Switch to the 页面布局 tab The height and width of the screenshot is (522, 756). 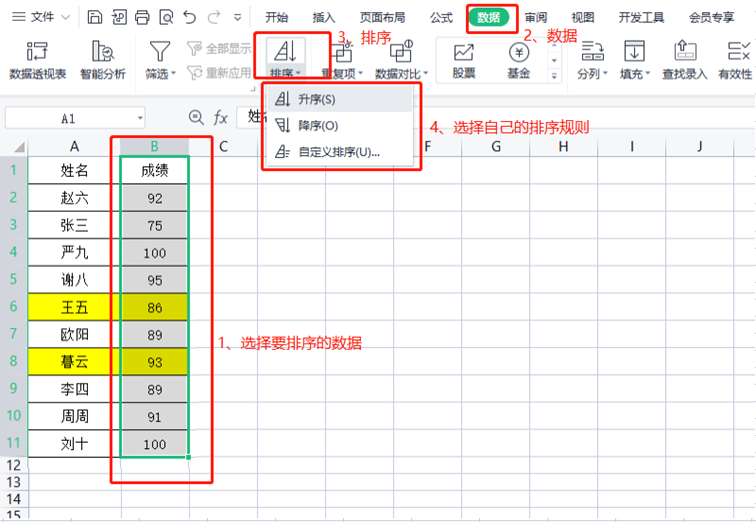point(383,18)
